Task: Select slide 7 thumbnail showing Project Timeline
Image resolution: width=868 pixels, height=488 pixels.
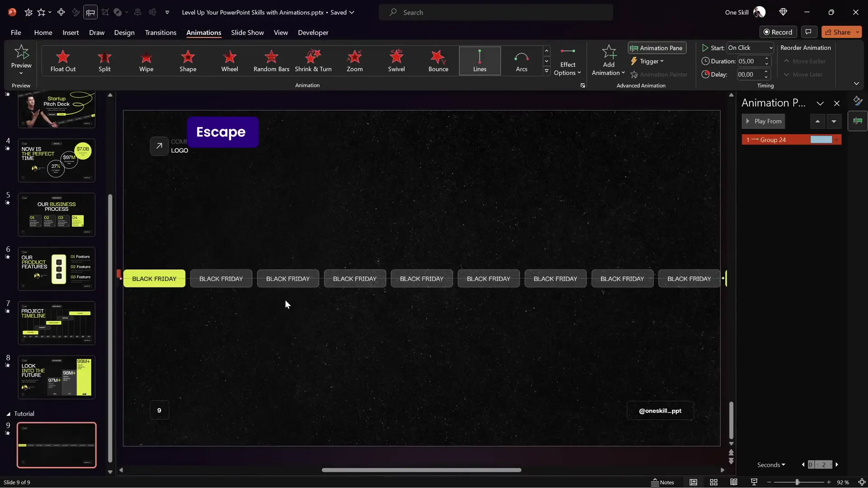Action: 57,323
